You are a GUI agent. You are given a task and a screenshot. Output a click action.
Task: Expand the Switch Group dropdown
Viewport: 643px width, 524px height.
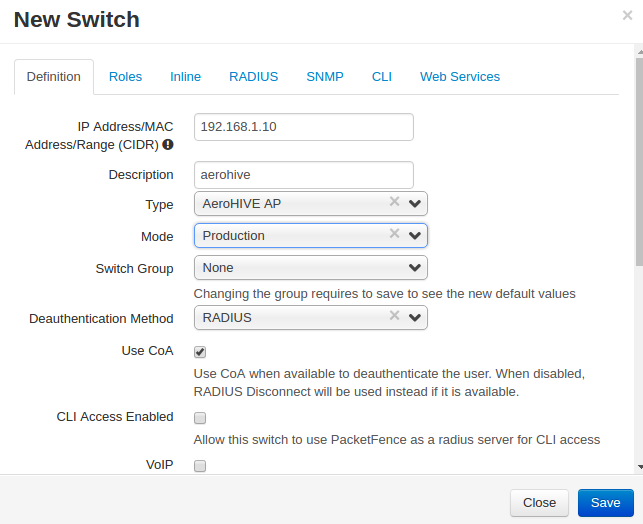point(310,267)
